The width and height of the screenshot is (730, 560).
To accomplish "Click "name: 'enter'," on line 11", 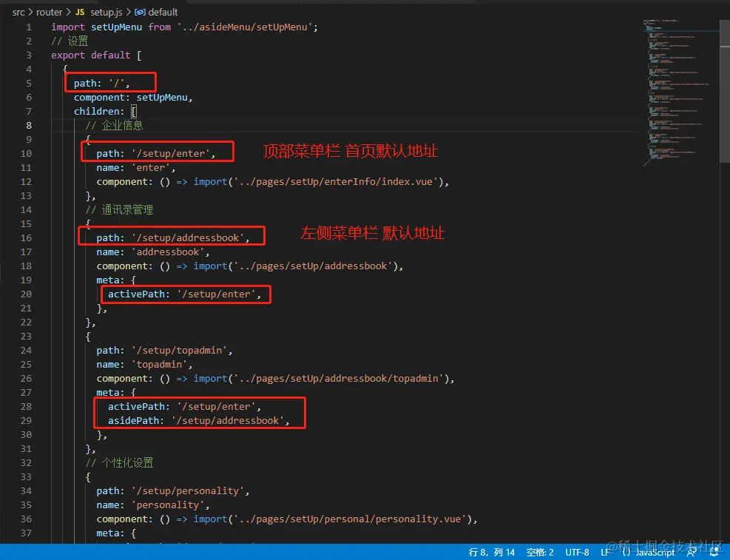I will [136, 168].
